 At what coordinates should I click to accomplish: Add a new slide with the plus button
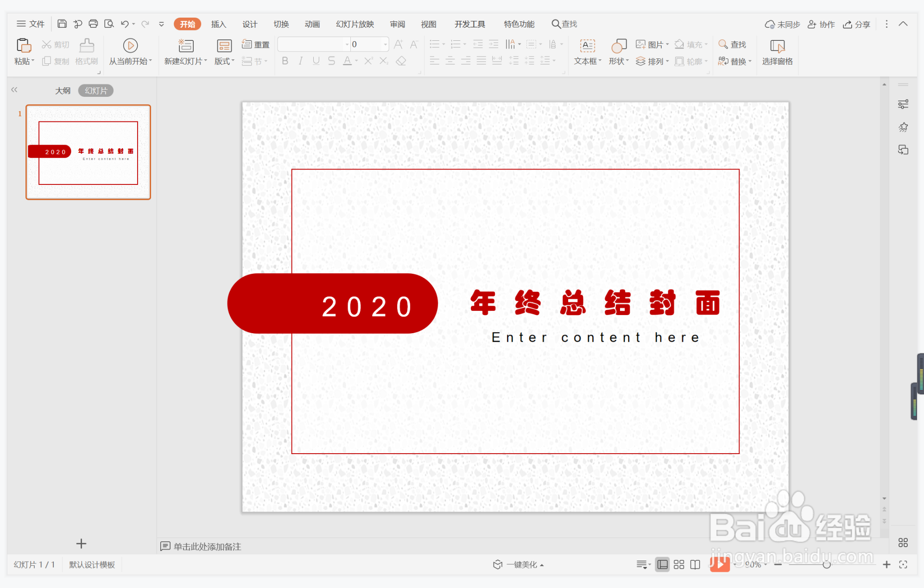[x=81, y=543]
